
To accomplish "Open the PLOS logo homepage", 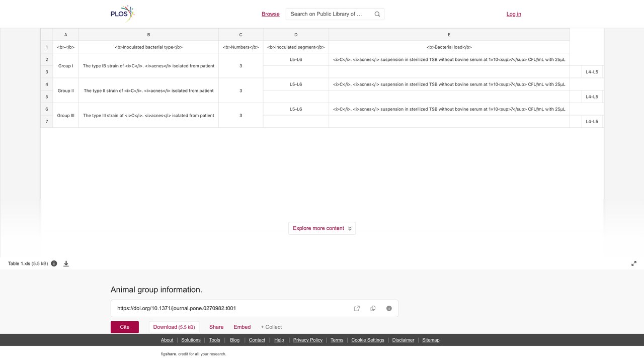I will (123, 14).
